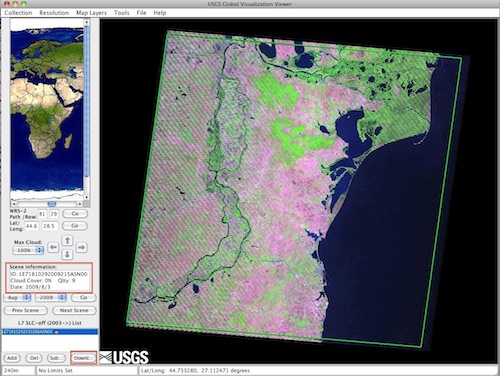This screenshot has width=500, height=376.
Task: Open the Map Layers menu
Action: 91,13
